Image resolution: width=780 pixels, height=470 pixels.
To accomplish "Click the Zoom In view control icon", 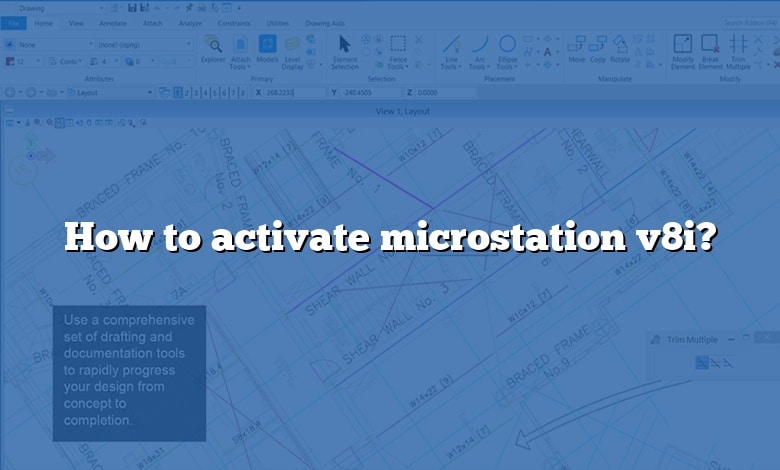I will coord(38,122).
